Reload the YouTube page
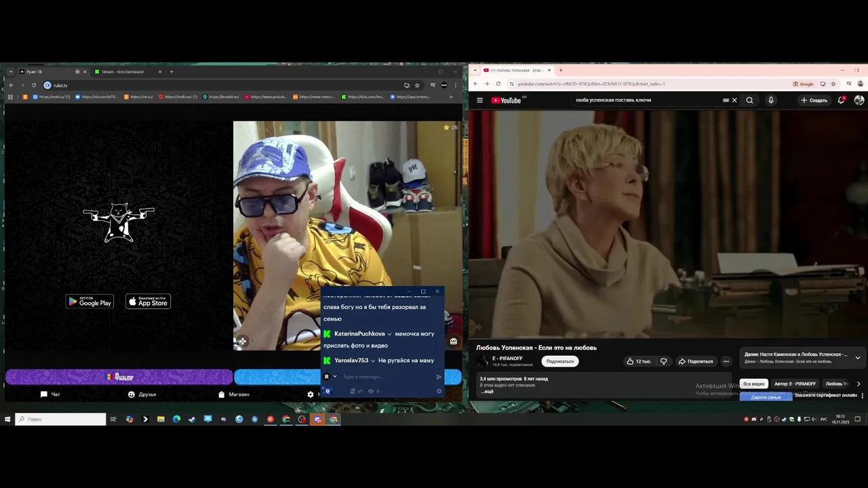This screenshot has width=868, height=488. pos(498,84)
